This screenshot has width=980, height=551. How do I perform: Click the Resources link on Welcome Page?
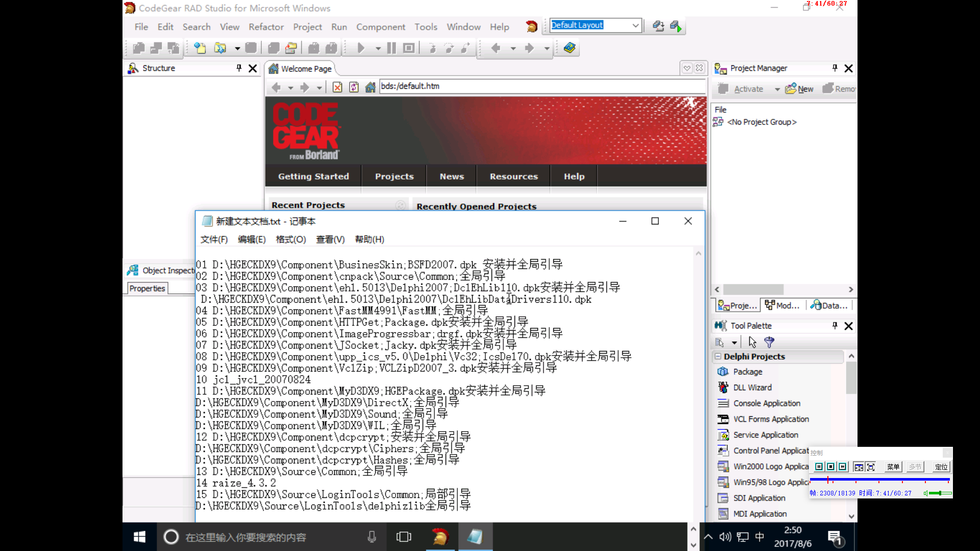tap(513, 177)
